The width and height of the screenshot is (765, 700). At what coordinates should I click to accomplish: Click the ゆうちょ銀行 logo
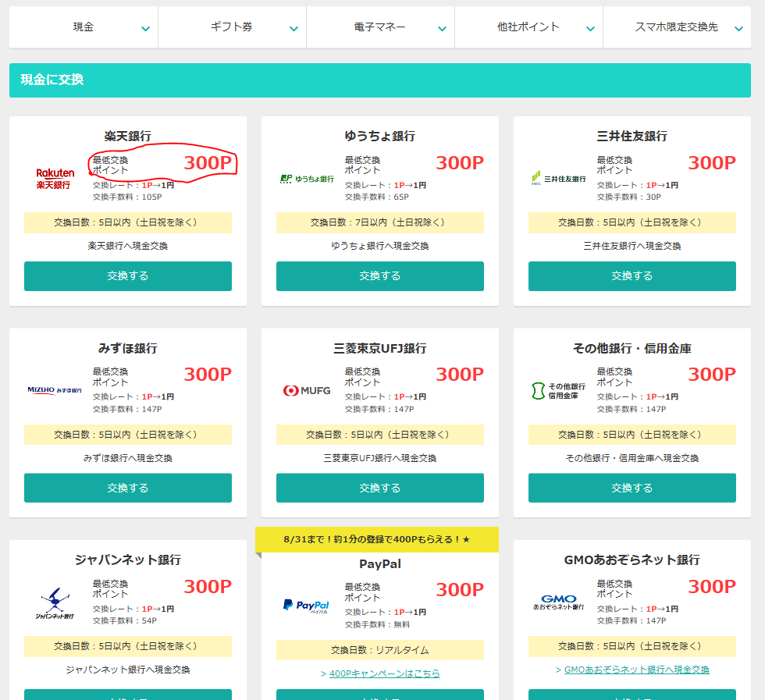click(307, 179)
